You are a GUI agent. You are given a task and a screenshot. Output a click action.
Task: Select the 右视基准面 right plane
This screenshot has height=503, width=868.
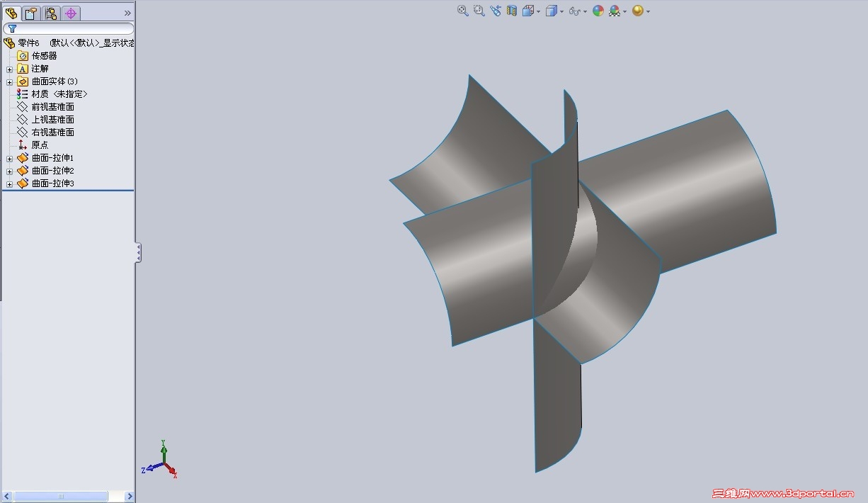(x=52, y=132)
